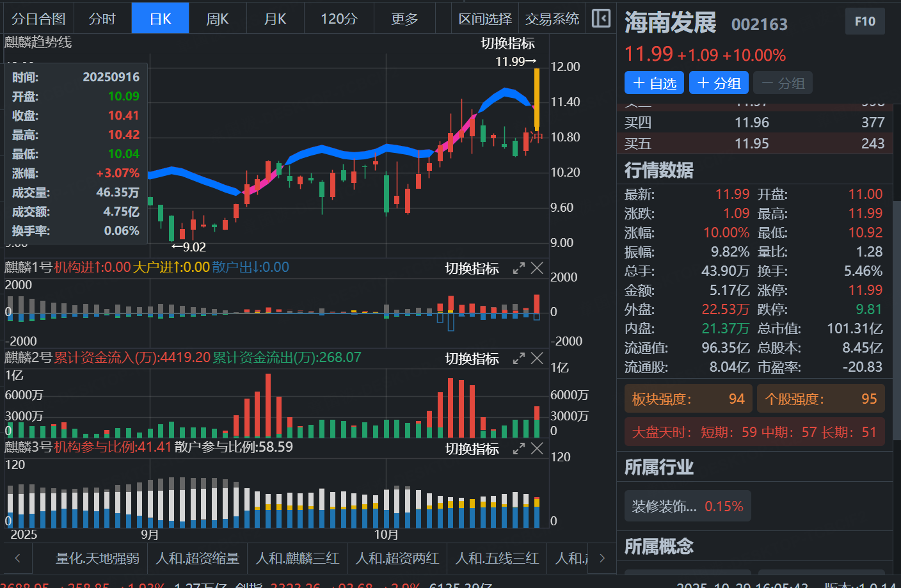Add stock with 自选 button
901x588 pixels.
click(654, 83)
